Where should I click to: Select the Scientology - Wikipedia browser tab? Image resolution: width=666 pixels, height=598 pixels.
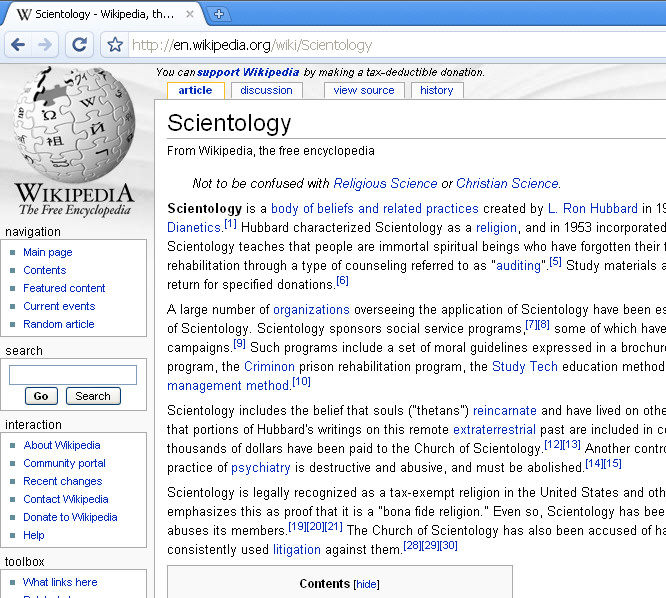[104, 14]
